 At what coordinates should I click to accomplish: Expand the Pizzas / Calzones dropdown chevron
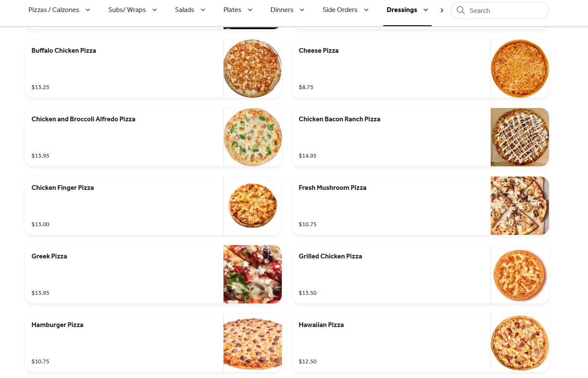pyautogui.click(x=88, y=10)
